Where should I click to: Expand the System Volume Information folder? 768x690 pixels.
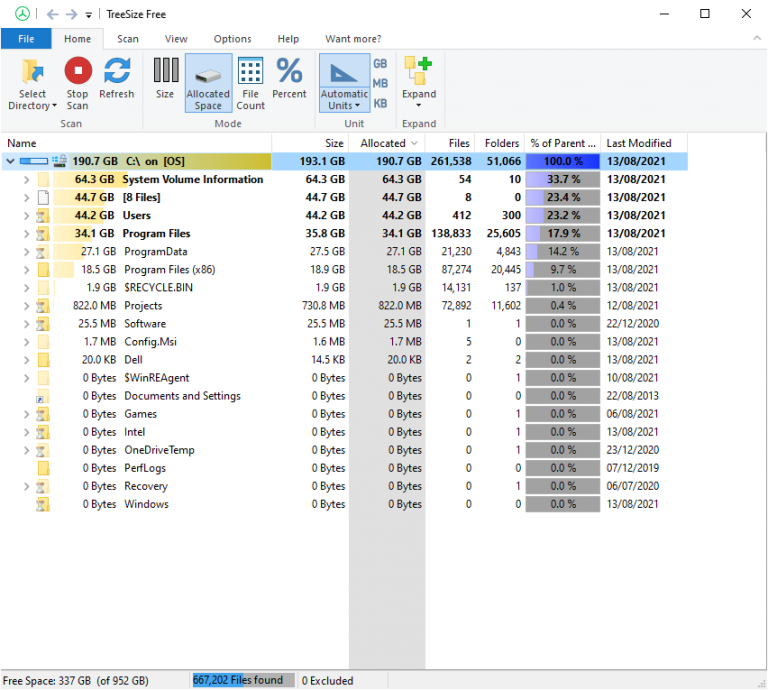click(x=27, y=180)
